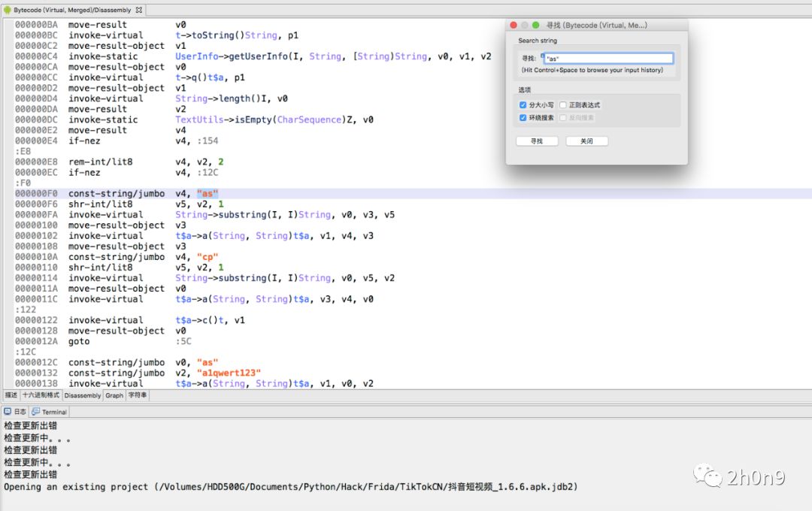Select the Bytecode (Virtual, Merged)/Disassembly tab
The image size is (812, 511).
(x=72, y=10)
